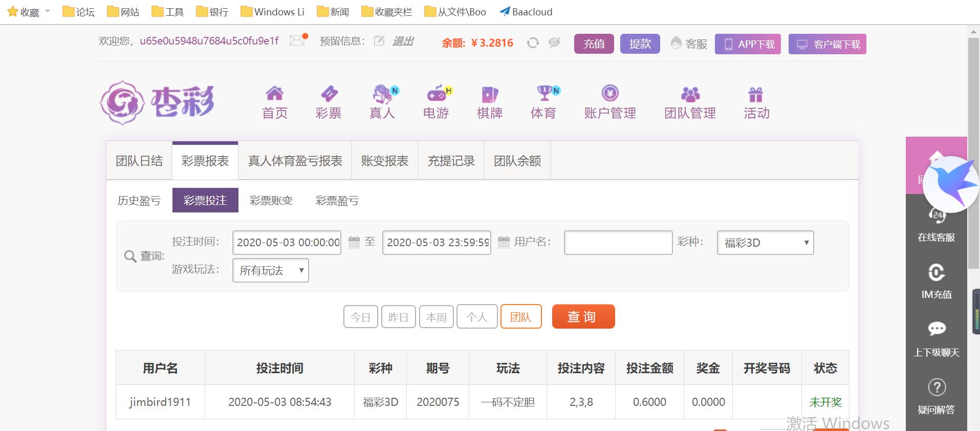Click the 未开奖 status text
The height and width of the screenshot is (431, 980).
(x=825, y=402)
